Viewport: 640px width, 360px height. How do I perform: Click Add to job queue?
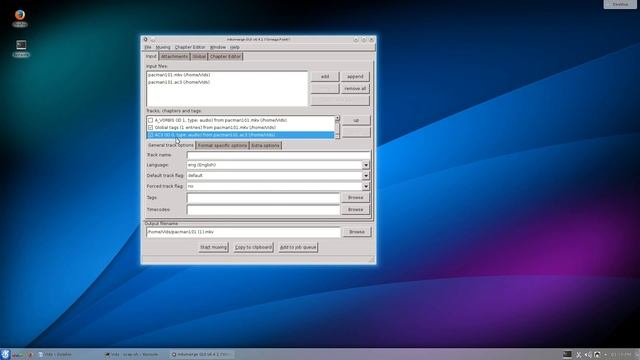point(298,247)
